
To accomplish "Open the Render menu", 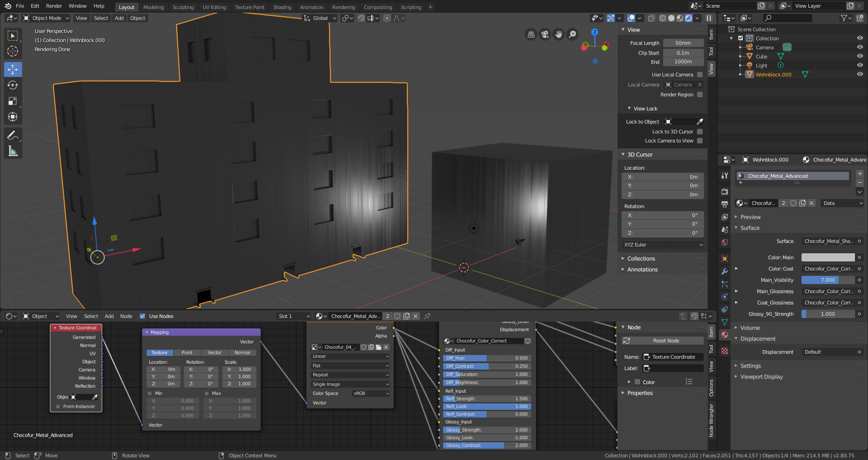I will [x=54, y=6].
